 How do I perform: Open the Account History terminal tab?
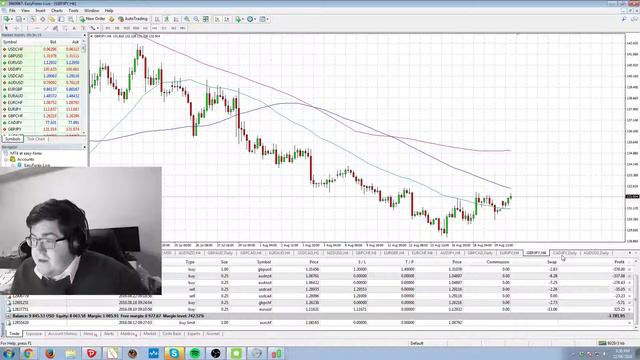(62, 334)
